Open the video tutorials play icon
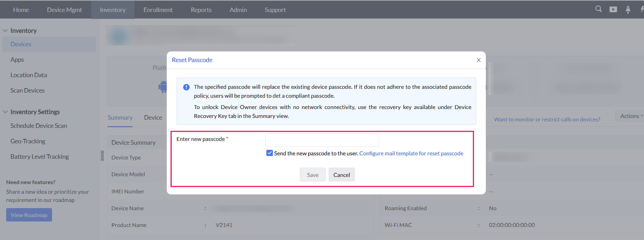The image size is (644, 240). pos(613,9)
